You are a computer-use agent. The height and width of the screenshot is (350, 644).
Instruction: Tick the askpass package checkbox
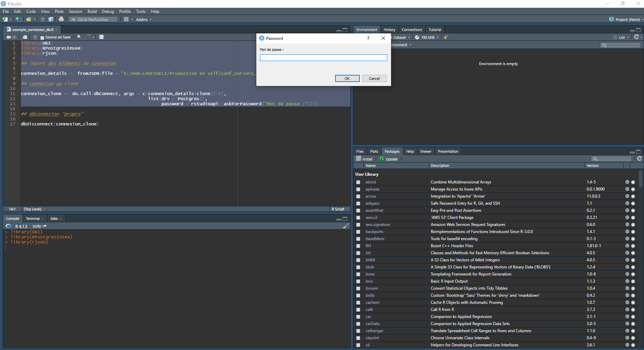358,203
